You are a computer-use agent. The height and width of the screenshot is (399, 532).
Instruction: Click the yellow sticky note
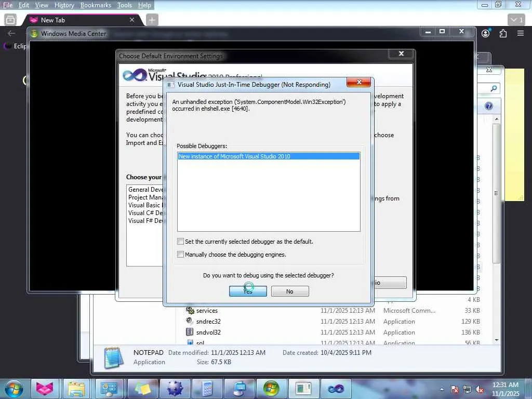(x=514, y=135)
